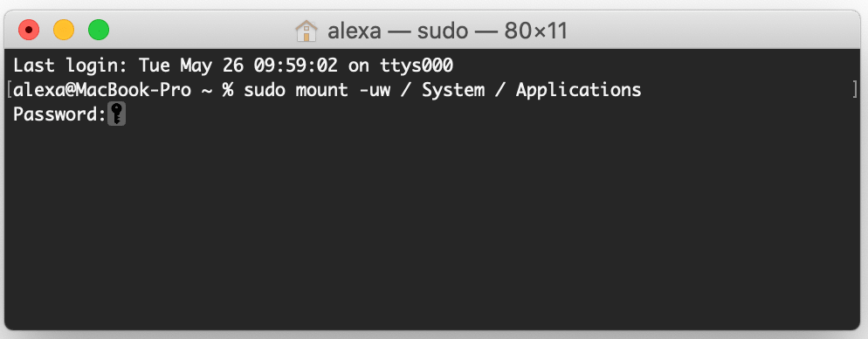Click the right bracket mark at line end
Screen dimensions: 868x339
point(855,90)
